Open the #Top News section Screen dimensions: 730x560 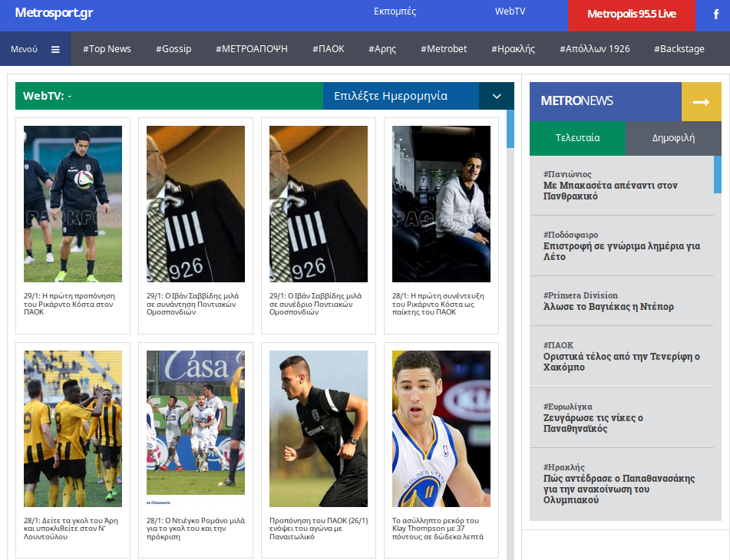click(107, 49)
